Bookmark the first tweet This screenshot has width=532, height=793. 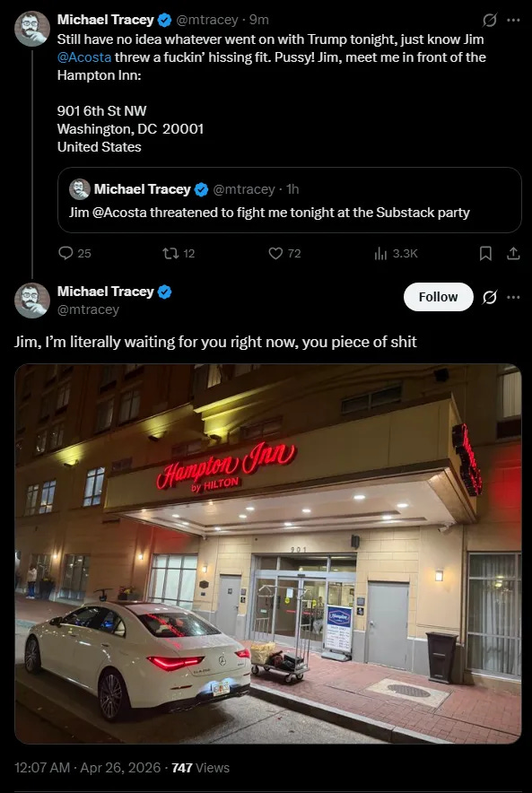tap(485, 253)
